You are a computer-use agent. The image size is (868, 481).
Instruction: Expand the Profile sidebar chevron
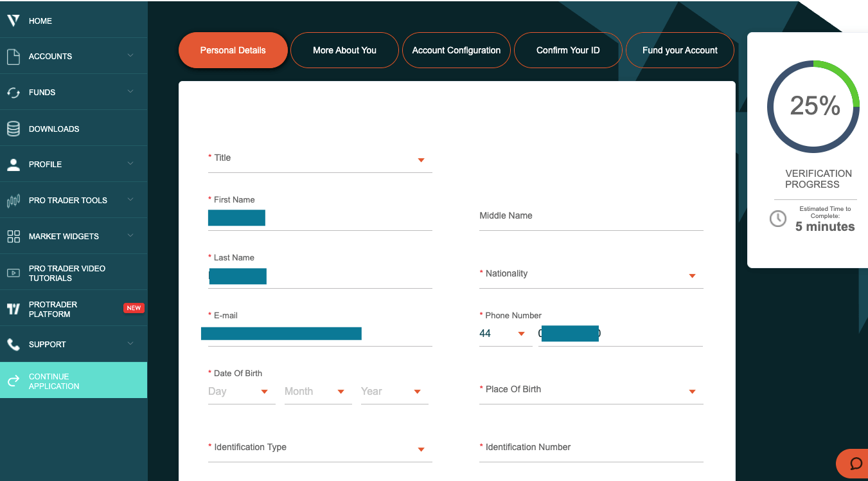(x=130, y=164)
